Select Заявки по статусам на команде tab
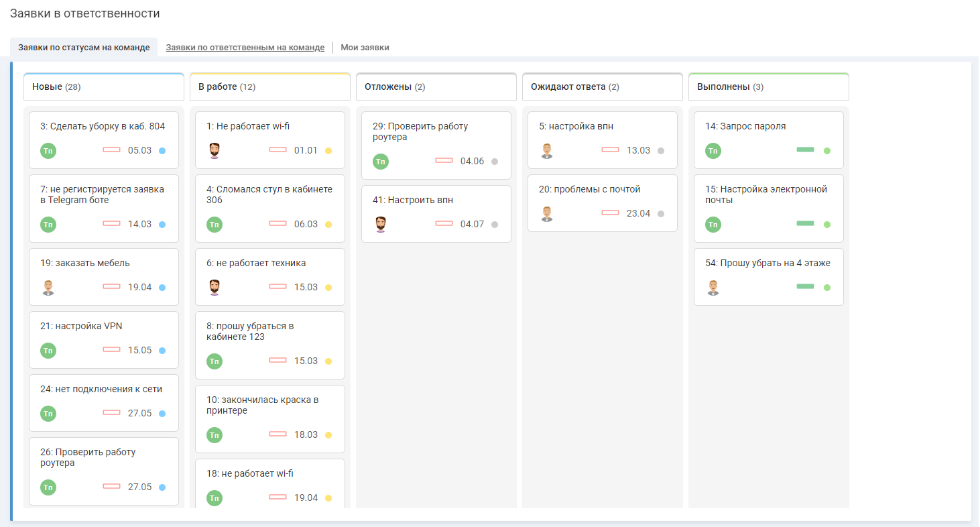Screen dimensions: 980x527 tap(84, 48)
